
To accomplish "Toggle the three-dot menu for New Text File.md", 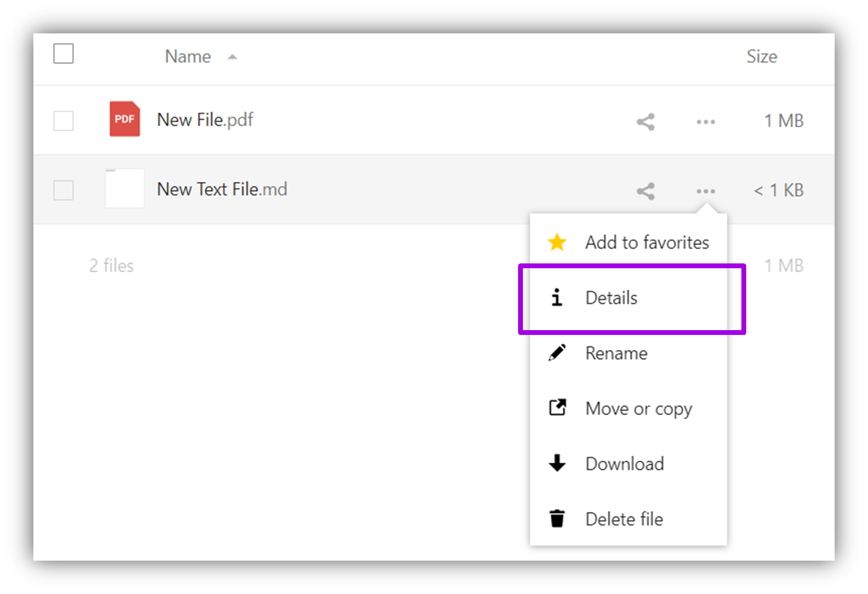I will (x=705, y=191).
